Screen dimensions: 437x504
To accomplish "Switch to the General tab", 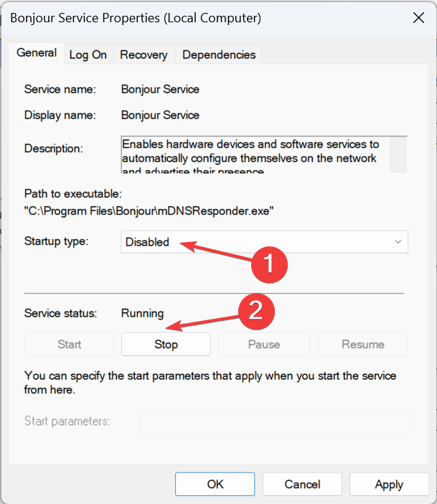I will (x=37, y=53).
